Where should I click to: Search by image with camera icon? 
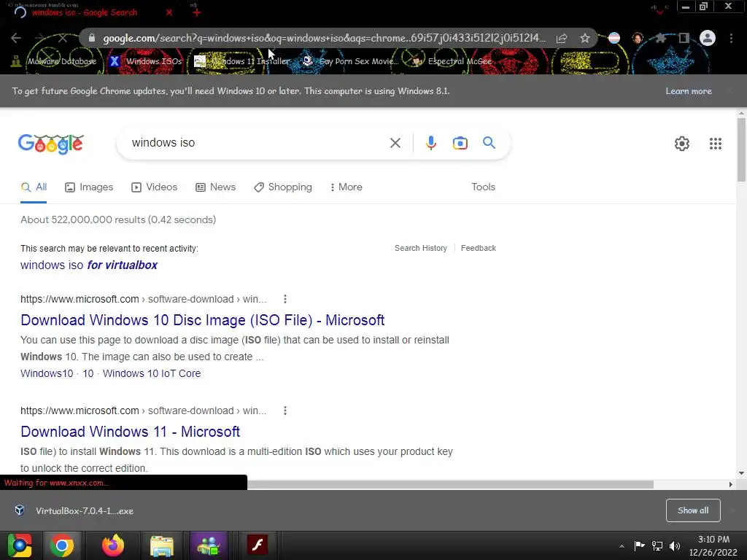point(460,143)
